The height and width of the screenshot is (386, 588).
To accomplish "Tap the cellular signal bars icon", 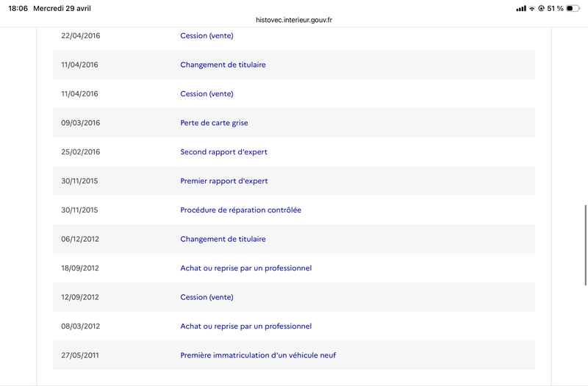I will [521, 8].
